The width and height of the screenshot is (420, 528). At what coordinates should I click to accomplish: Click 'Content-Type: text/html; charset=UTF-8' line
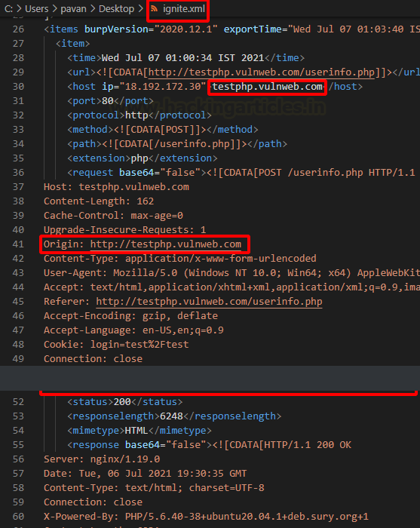coord(154,487)
